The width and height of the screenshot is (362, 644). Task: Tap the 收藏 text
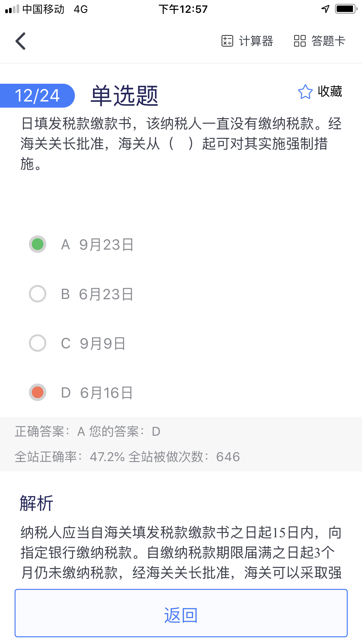point(330,92)
